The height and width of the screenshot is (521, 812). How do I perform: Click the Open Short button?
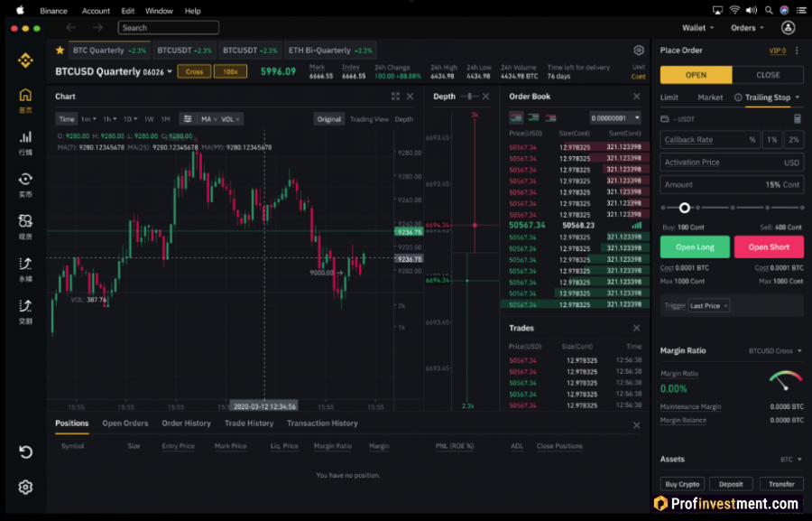(x=769, y=247)
